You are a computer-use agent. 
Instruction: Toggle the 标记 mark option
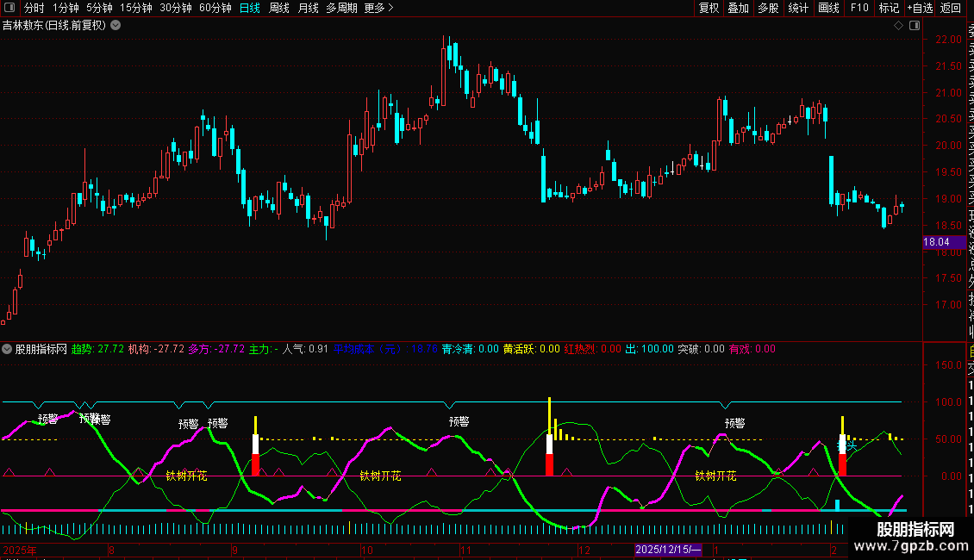[x=888, y=8]
